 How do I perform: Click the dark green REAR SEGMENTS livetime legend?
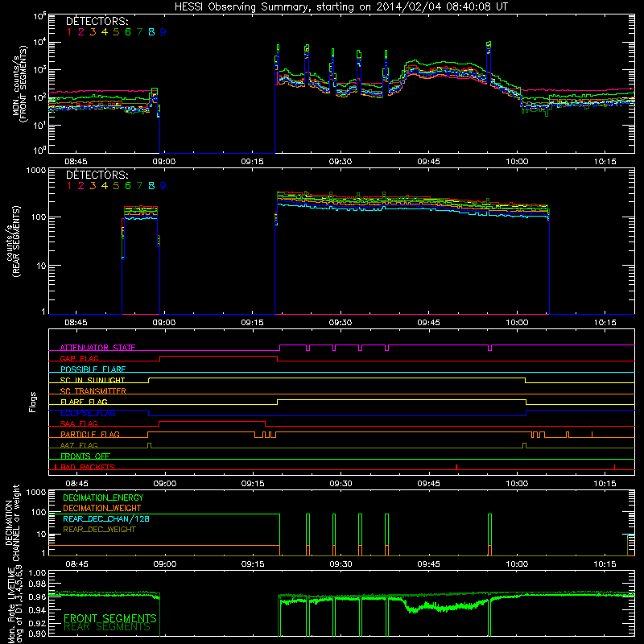(x=107, y=627)
